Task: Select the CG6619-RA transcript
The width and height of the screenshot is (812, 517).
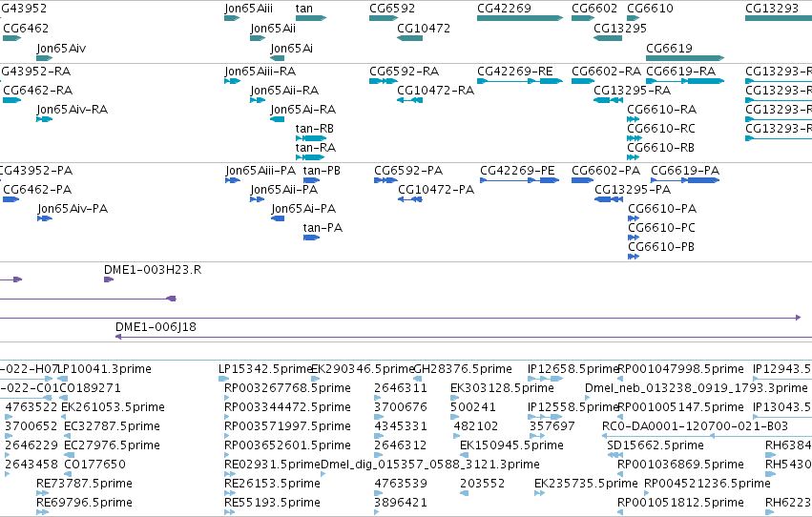Action: [684, 81]
